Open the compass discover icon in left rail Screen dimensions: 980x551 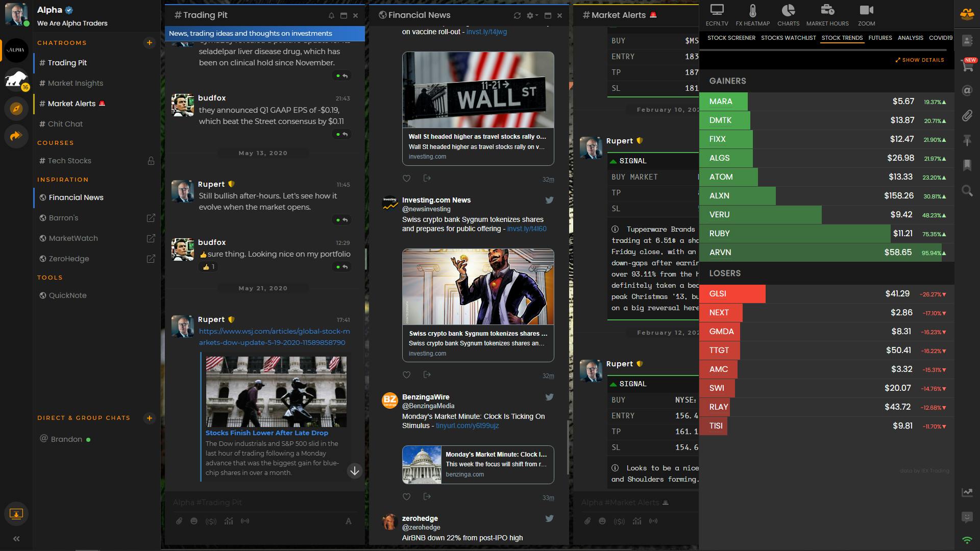[16, 109]
